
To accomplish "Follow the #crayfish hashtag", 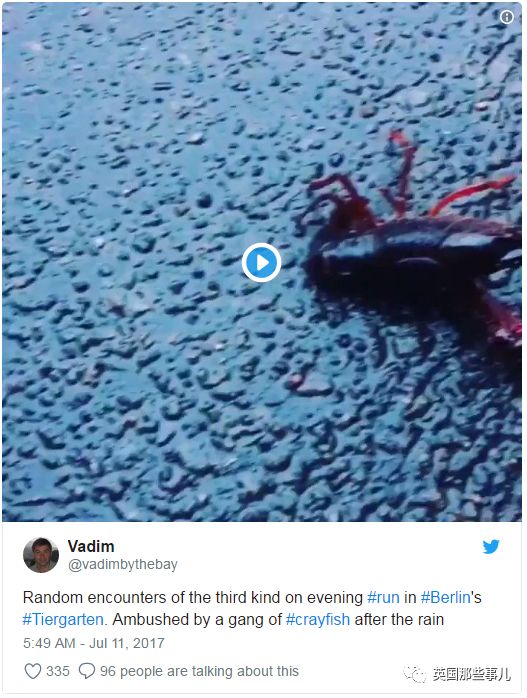I will pyautogui.click(x=318, y=619).
